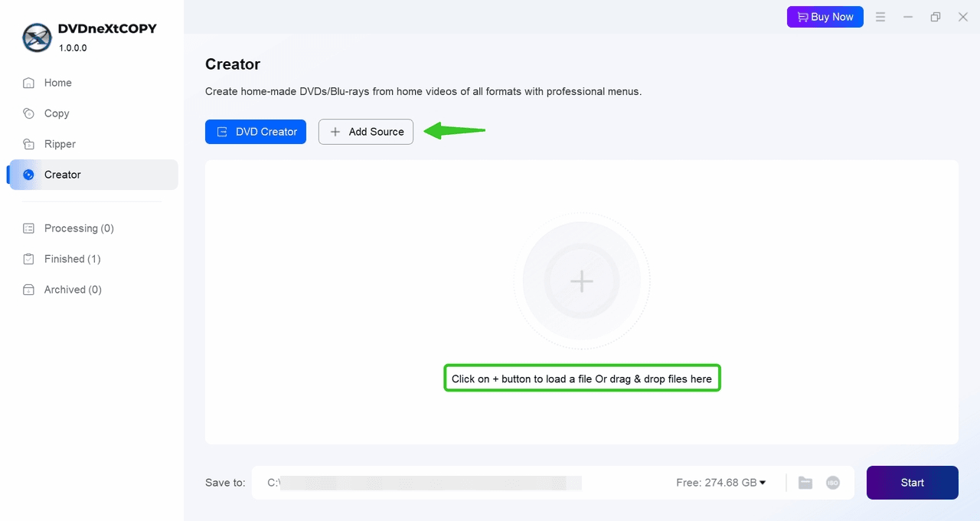This screenshot has width=980, height=521.
Task: Click the large plus circle to load a file
Action: (x=582, y=281)
